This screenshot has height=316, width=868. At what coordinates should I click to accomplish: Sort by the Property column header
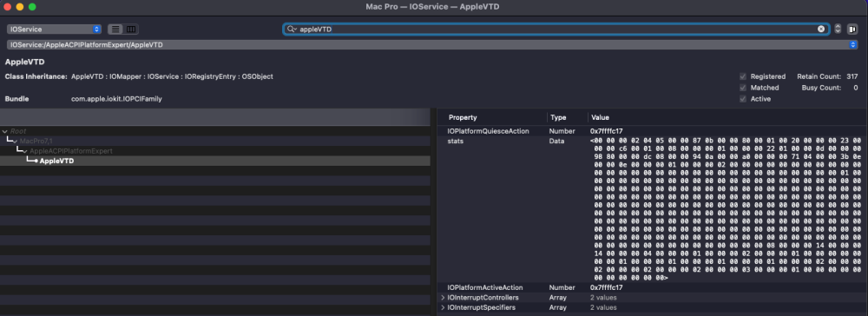pos(463,117)
